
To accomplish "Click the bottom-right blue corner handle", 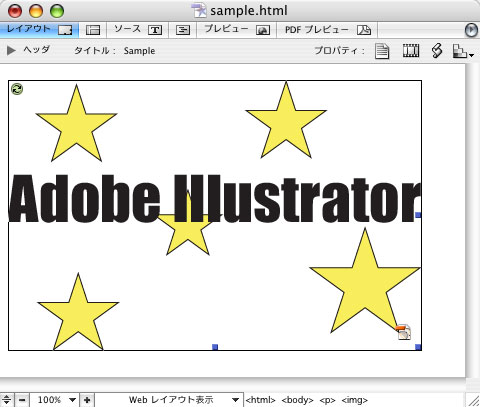I will pos(418,347).
